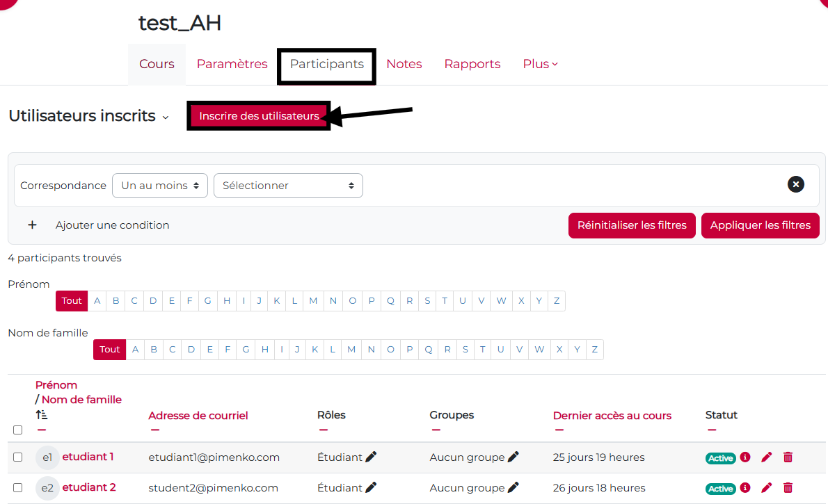Click 'Inscrire des utilisateurs' button
The width and height of the screenshot is (828, 504).
(259, 116)
